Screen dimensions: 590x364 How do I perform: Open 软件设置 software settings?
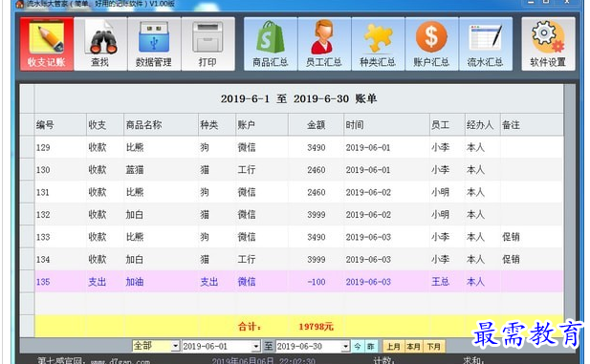[x=548, y=44]
